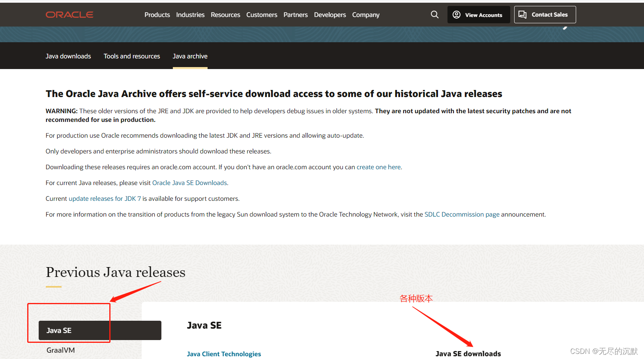Open the Oracle logo home link
The image size is (644, 359).
(x=69, y=15)
